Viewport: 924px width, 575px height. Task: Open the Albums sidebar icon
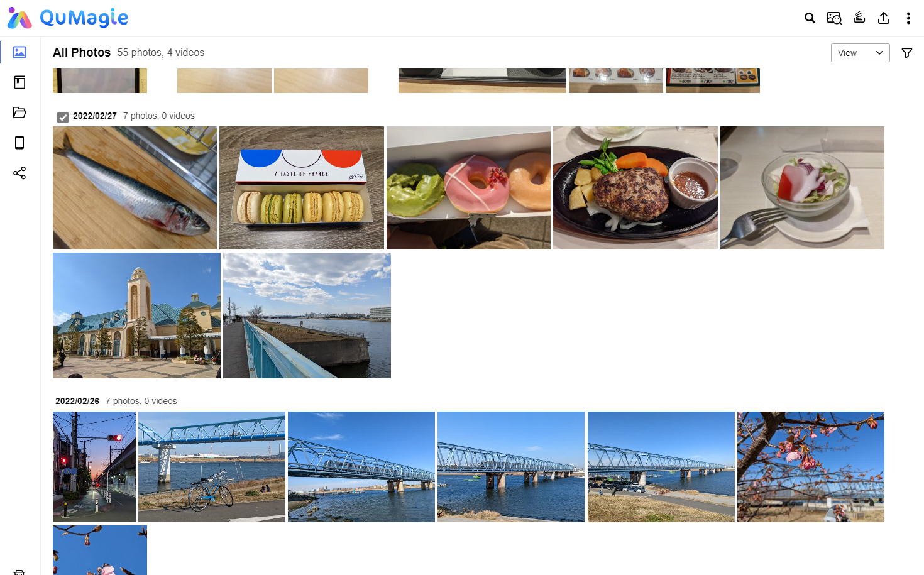tap(19, 82)
